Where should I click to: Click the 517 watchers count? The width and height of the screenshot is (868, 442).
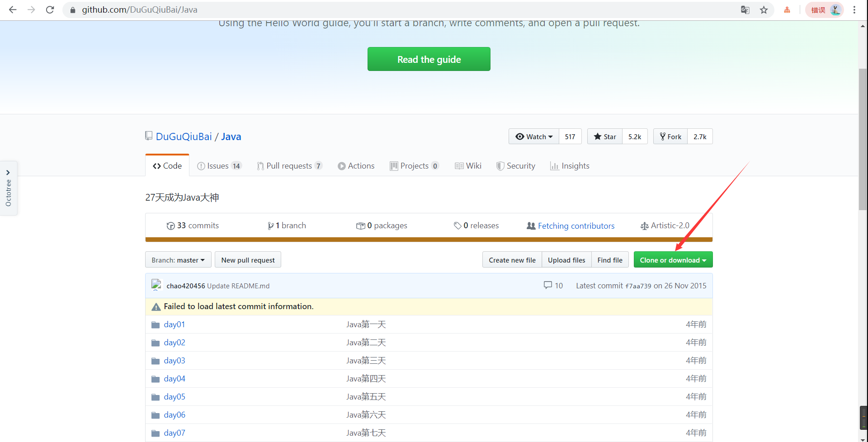[570, 136]
